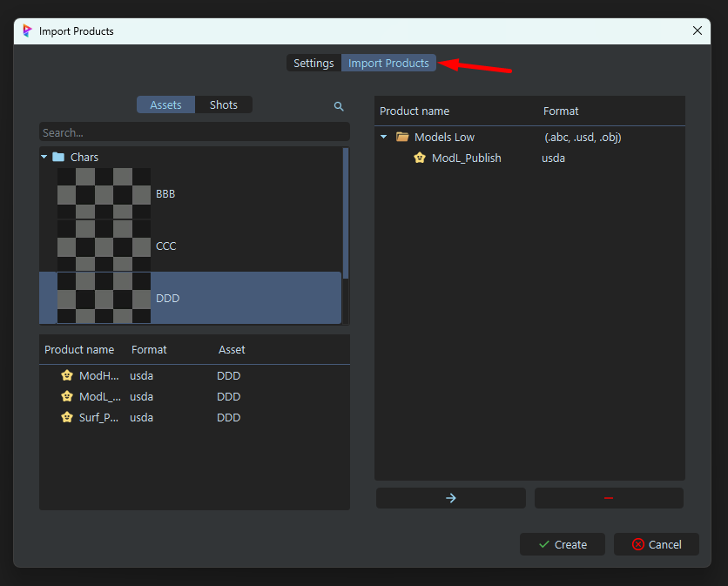Click the asset list vertical scrollbar

(x=346, y=213)
